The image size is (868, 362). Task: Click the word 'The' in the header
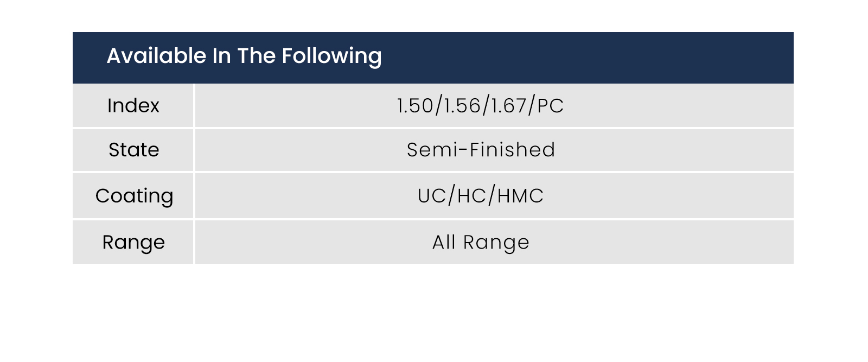click(x=257, y=56)
